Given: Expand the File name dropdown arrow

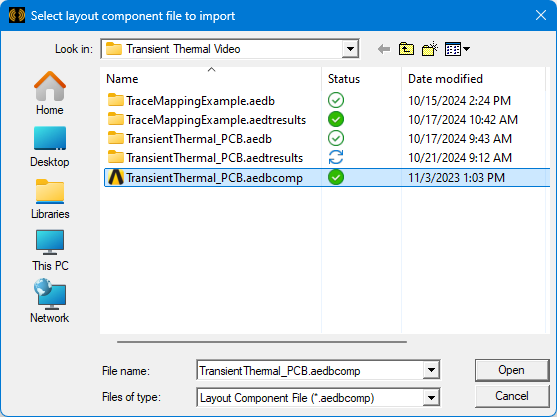Looking at the screenshot, I should click(431, 370).
